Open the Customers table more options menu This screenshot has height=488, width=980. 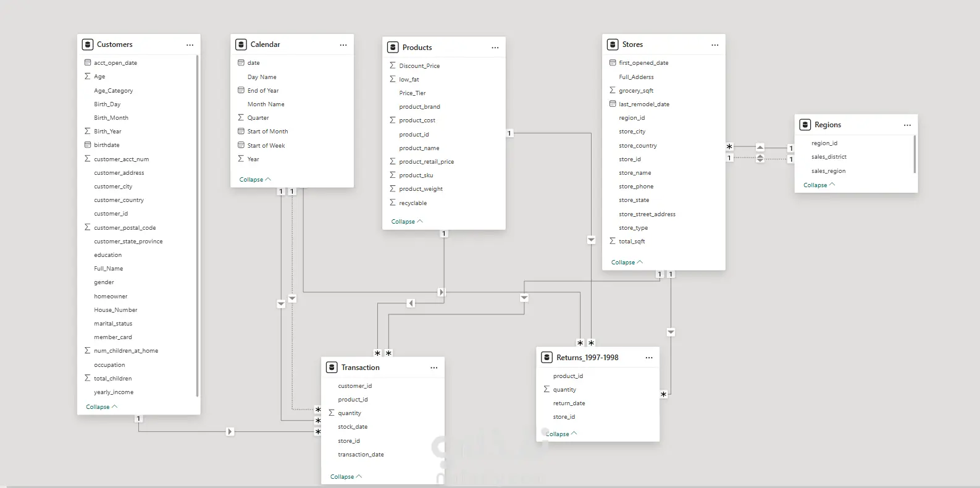190,45
